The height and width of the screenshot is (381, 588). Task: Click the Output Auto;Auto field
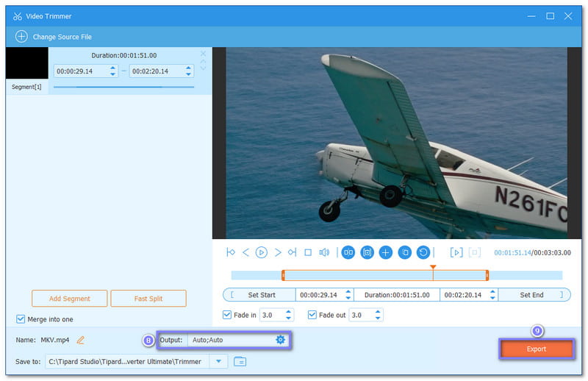[x=232, y=340]
